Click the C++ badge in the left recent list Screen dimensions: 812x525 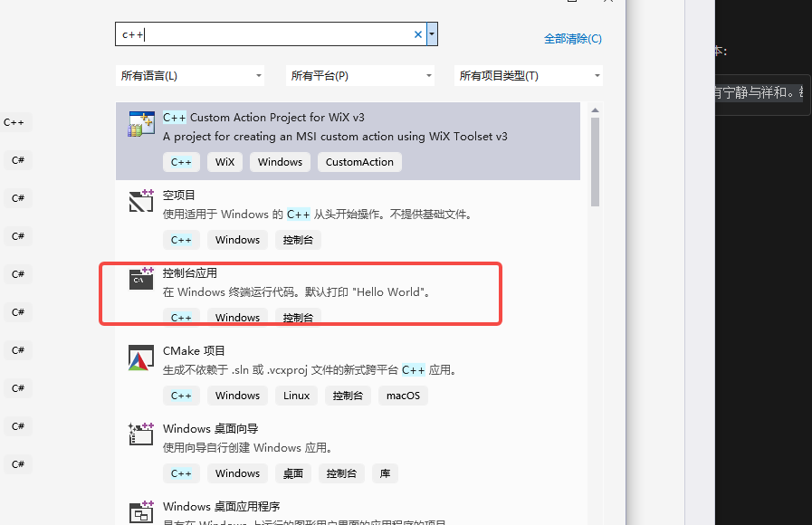14,123
